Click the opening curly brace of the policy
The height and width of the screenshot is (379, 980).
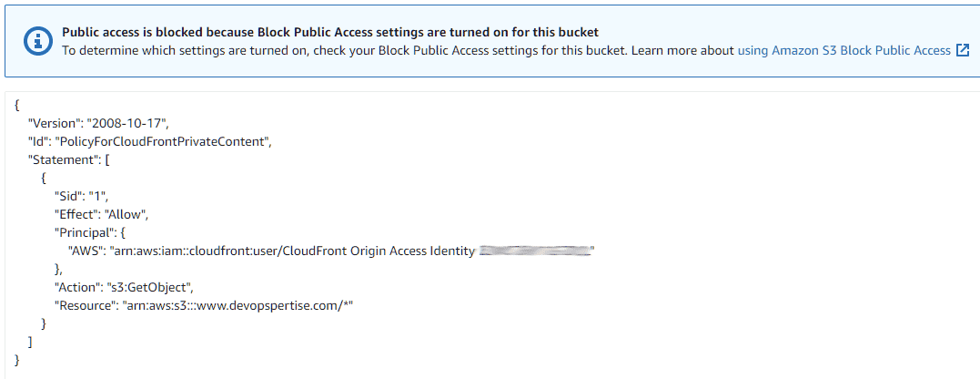pos(16,105)
